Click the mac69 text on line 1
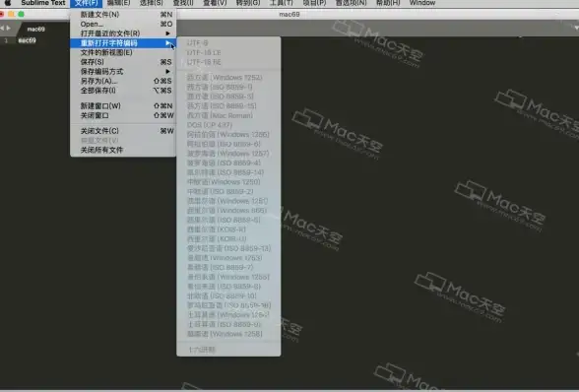 (x=28, y=40)
